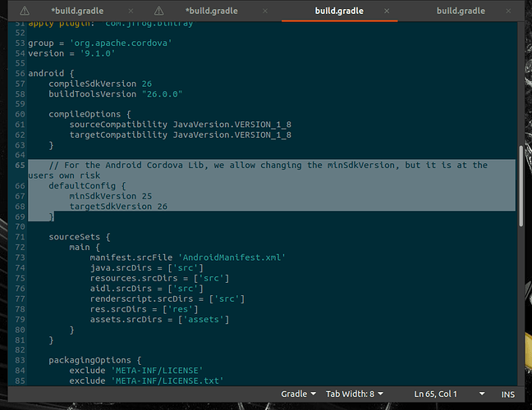
Task: Click the manifest.srcFile 'AndroidManifest.xml' line
Action: click(x=188, y=257)
